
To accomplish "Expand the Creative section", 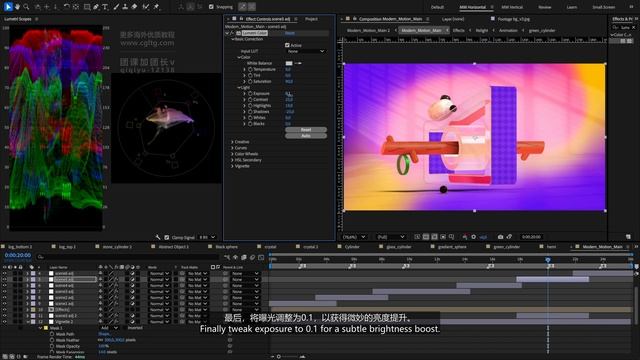I will click(232, 142).
